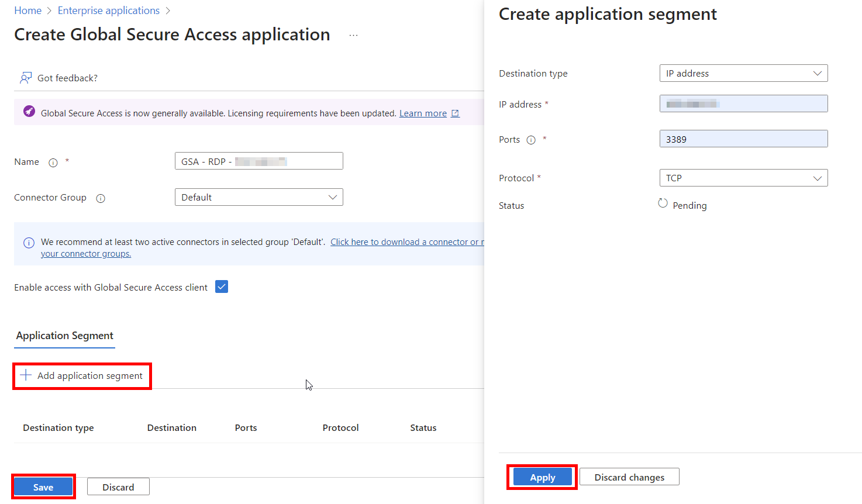Image resolution: width=862 pixels, height=504 pixels.
Task: Click Create application segment panel title
Action: point(608,14)
